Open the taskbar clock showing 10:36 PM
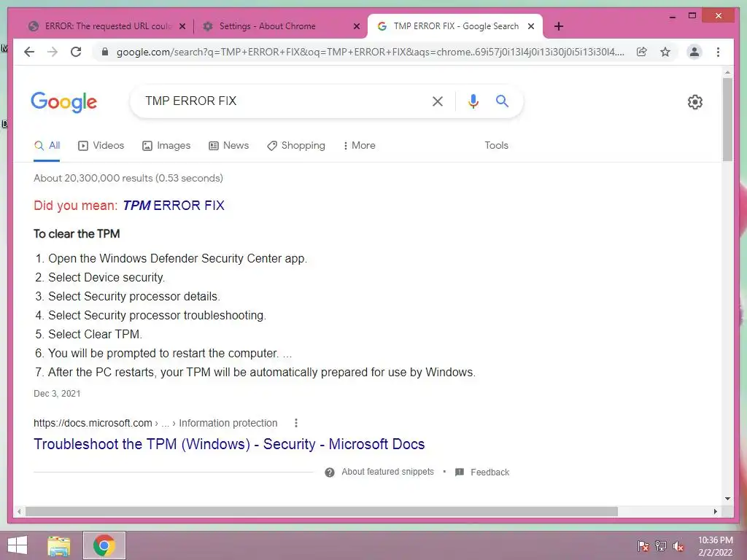The height and width of the screenshot is (560, 747). [715, 546]
